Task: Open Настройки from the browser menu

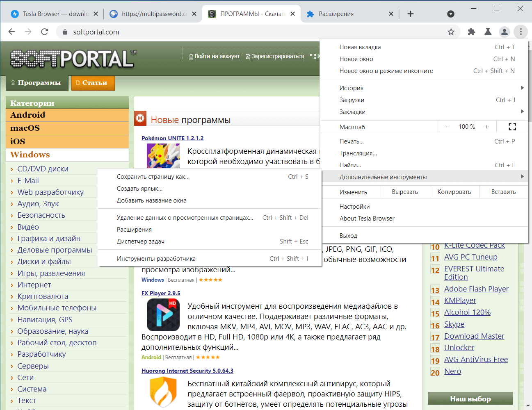Action: tap(424, 206)
